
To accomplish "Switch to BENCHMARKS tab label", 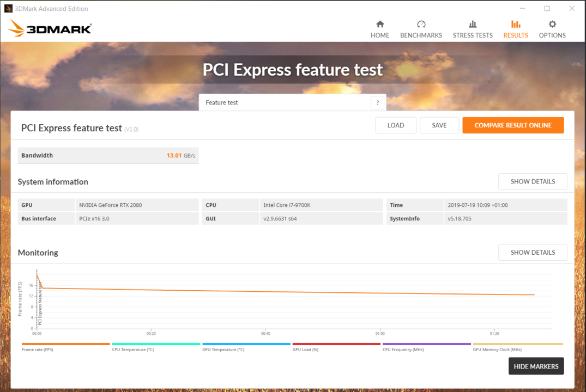I will 421,35.
